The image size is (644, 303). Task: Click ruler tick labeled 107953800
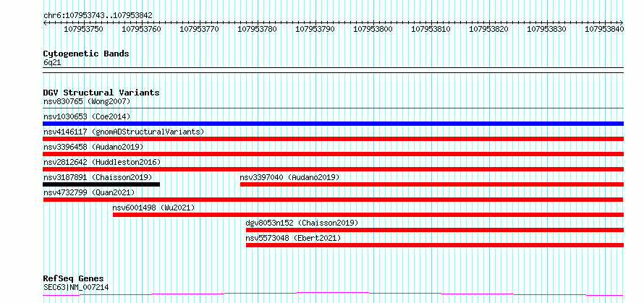[x=373, y=29]
